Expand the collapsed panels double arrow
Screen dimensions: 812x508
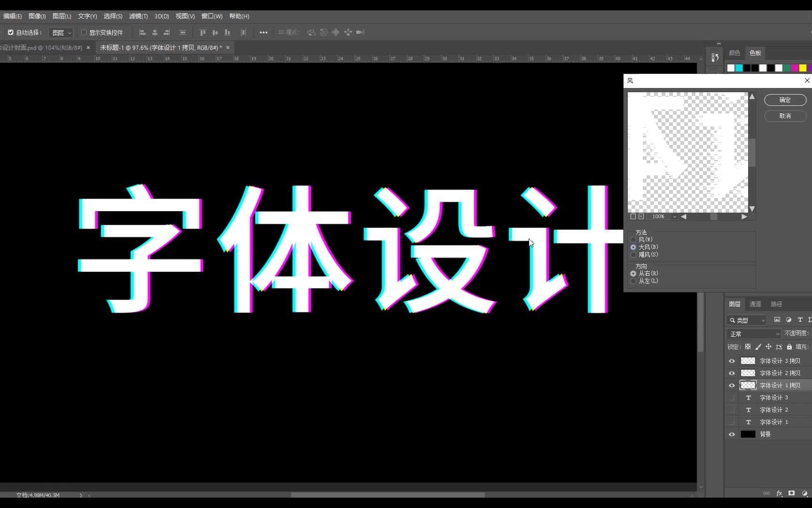click(718, 43)
